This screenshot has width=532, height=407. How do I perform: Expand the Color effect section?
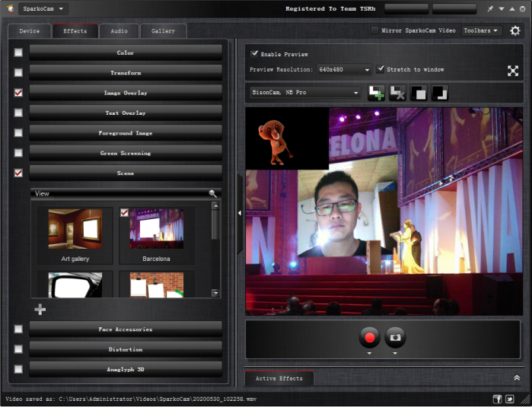(126, 52)
